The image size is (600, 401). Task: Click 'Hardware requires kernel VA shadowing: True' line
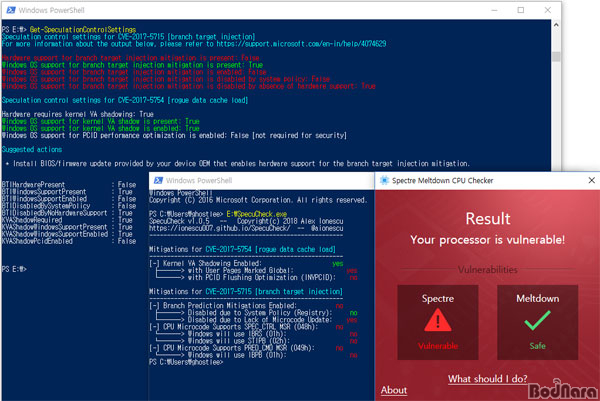[x=78, y=114]
